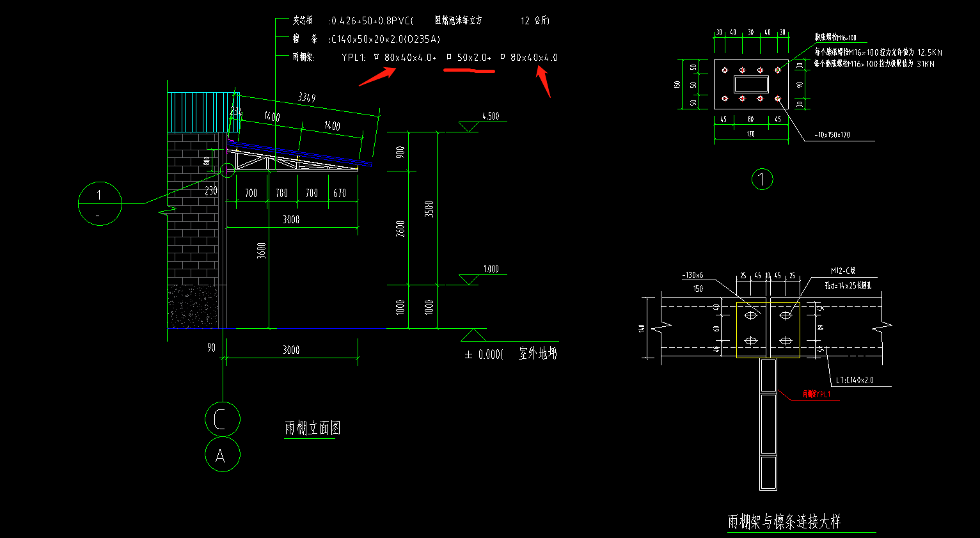Pick the LT:C140x2.0 purlin label
This screenshot has width=980, height=538.
pyautogui.click(x=855, y=380)
